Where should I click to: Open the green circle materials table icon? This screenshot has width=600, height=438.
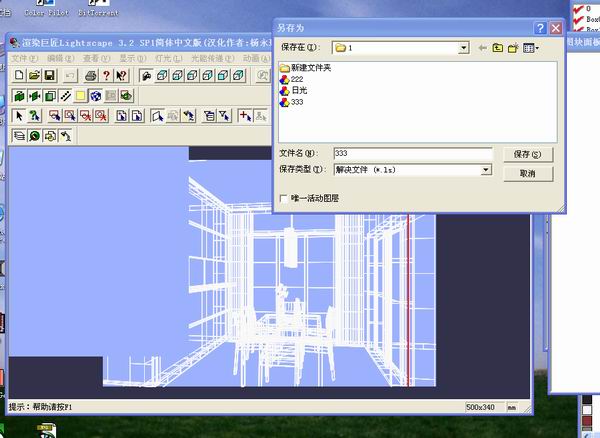click(34, 136)
